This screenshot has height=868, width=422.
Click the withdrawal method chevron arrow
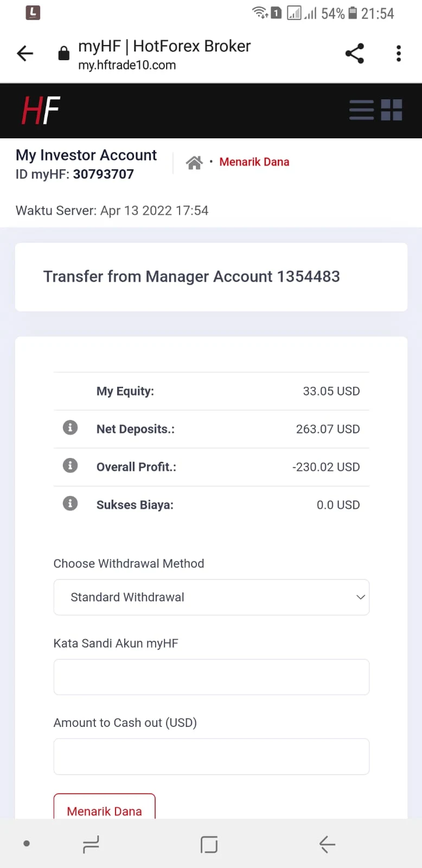coord(360,597)
